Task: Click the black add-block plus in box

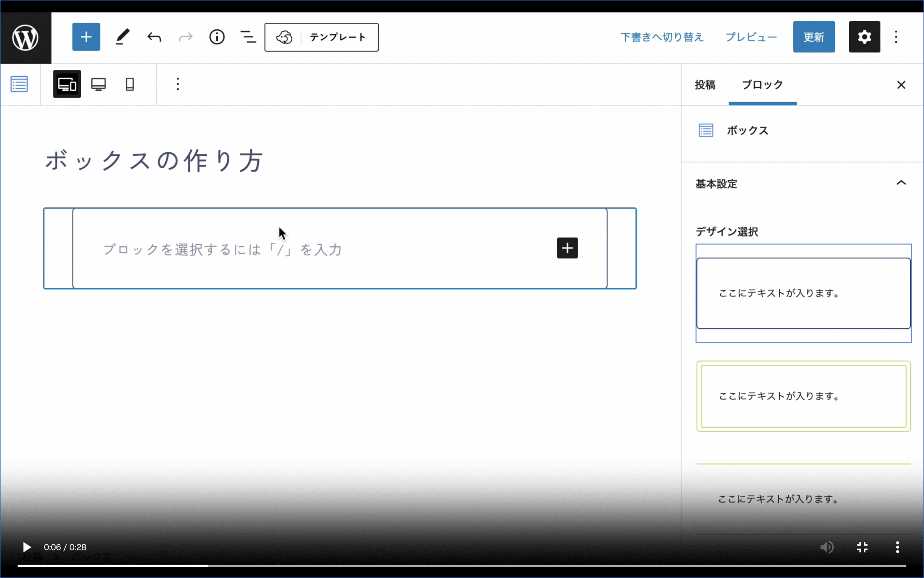Action: tap(567, 248)
